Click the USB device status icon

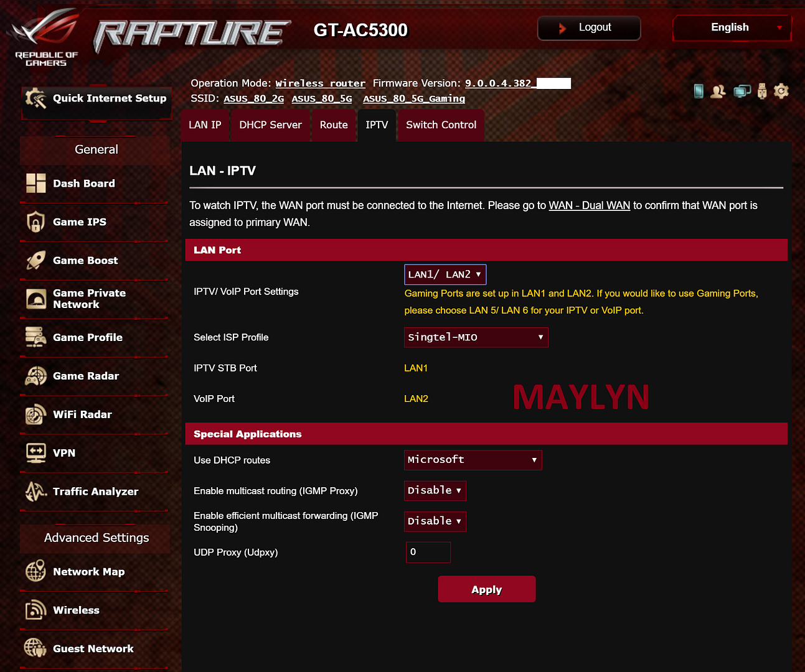tap(762, 91)
